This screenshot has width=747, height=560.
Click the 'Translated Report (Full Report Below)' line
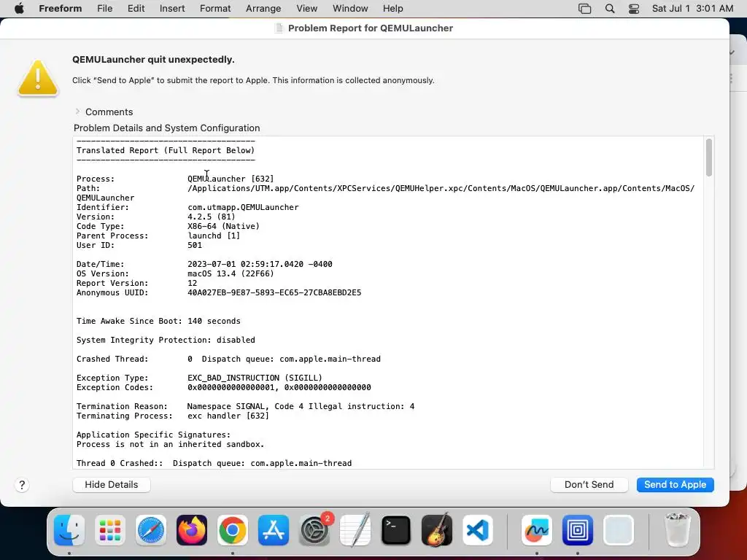166,150
